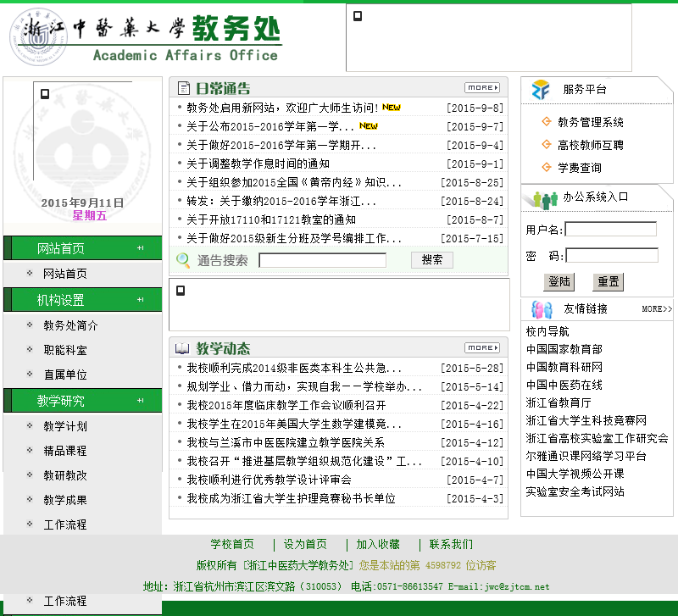Click the 友情链接 people icon

542,309
